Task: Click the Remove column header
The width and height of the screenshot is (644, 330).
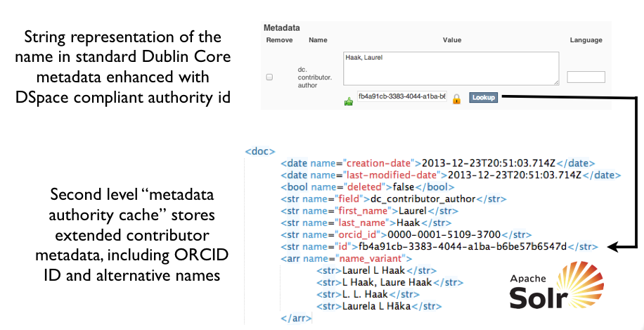Action: (278, 40)
